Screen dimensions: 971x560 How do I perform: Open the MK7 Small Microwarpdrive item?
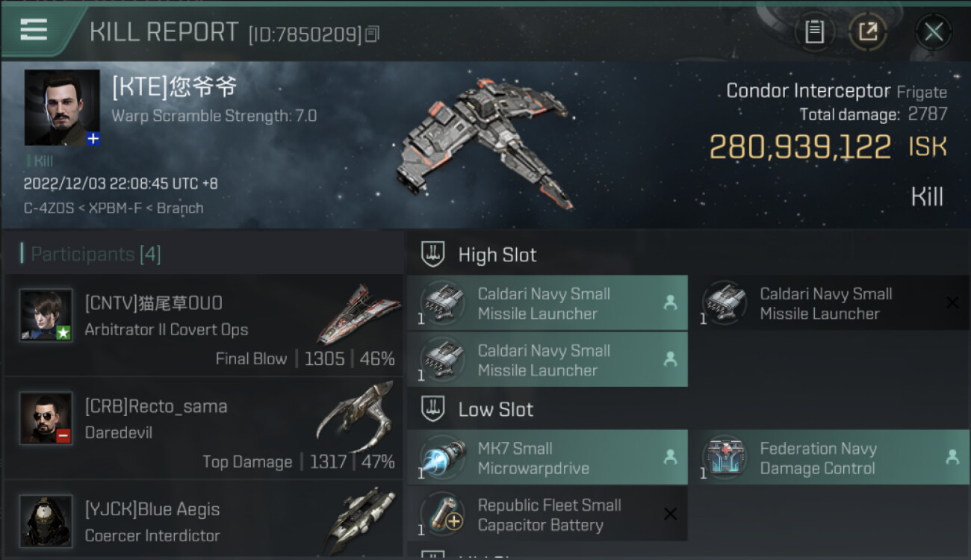point(547,458)
